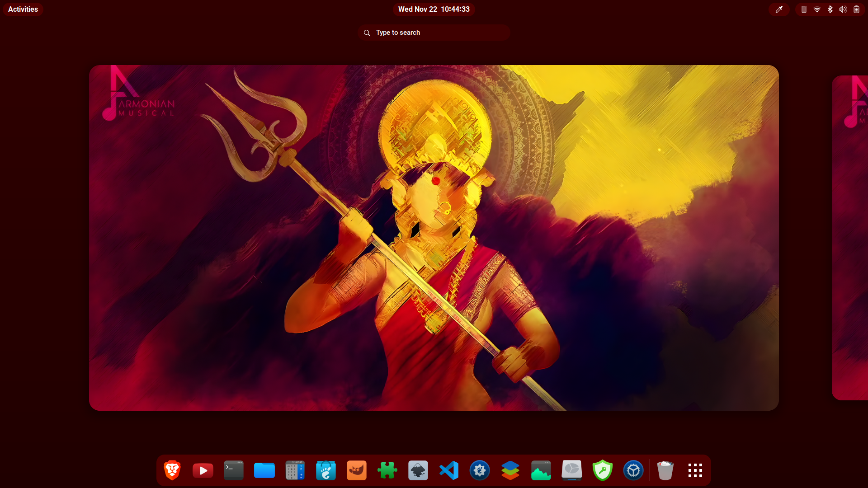Screen dimensions: 868x488
Task: Show all applications grid
Action: [x=695, y=470]
